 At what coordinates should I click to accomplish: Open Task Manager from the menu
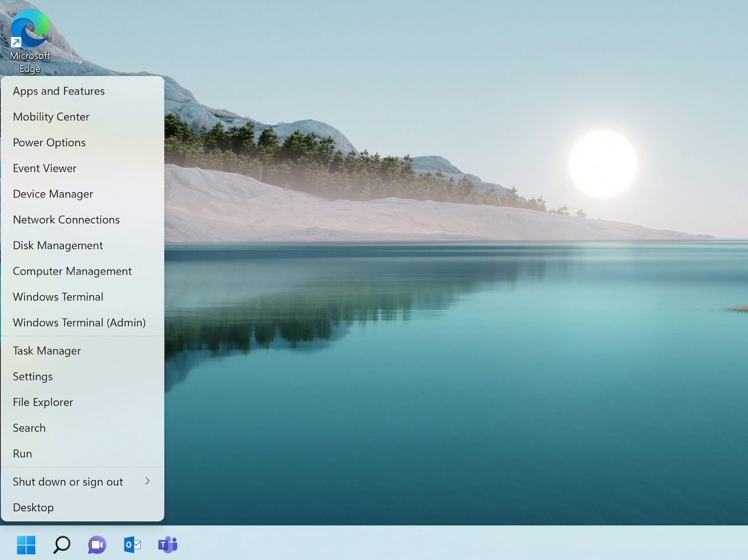click(47, 351)
